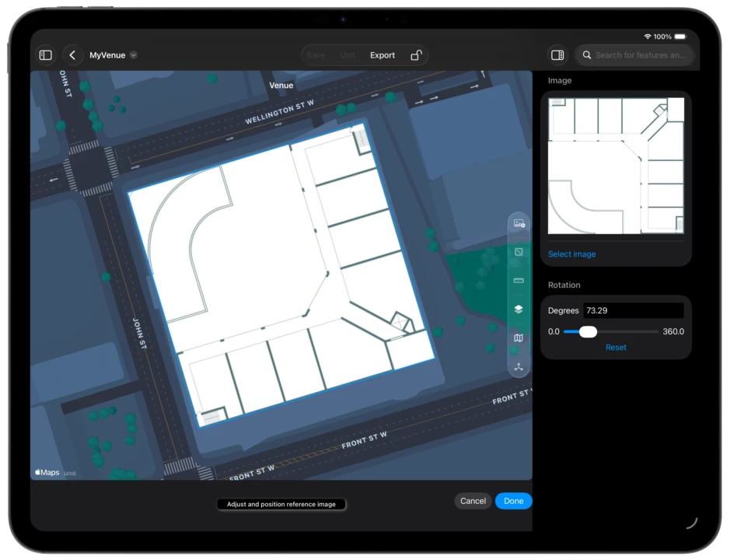Click the Select image link

(x=571, y=254)
